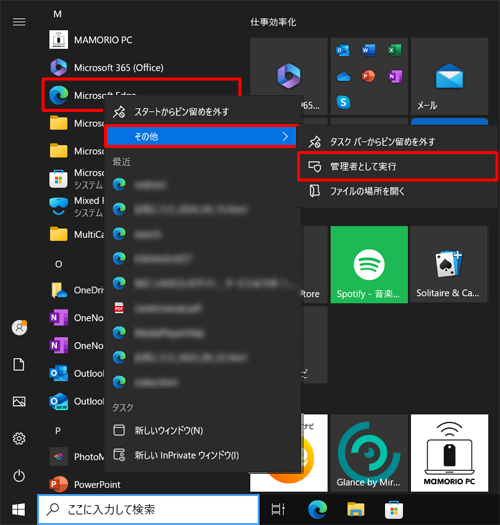Click the Power icon in sidebar

pyautogui.click(x=19, y=475)
